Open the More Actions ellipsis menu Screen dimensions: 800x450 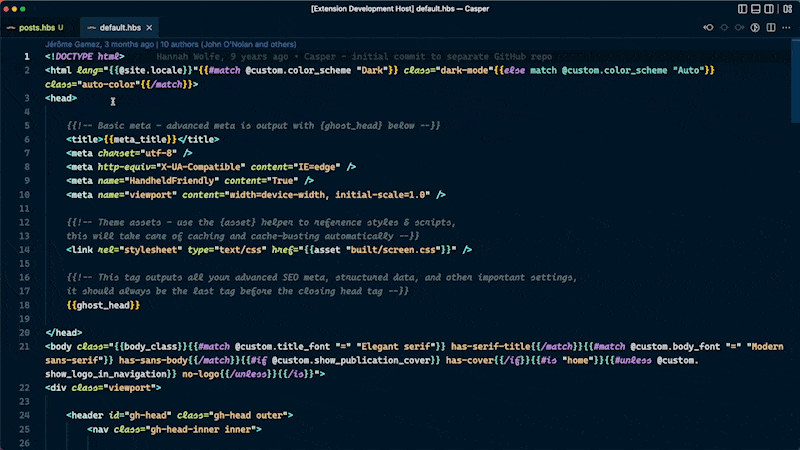(x=786, y=28)
